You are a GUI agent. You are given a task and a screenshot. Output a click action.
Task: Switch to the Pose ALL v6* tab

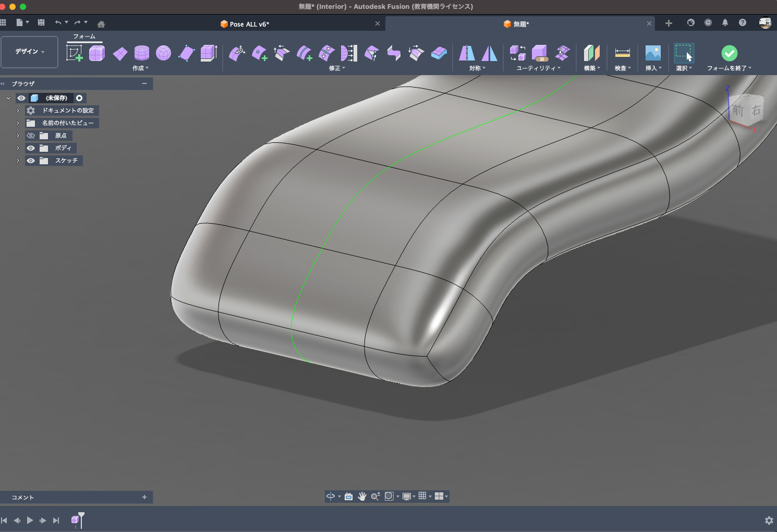point(249,24)
